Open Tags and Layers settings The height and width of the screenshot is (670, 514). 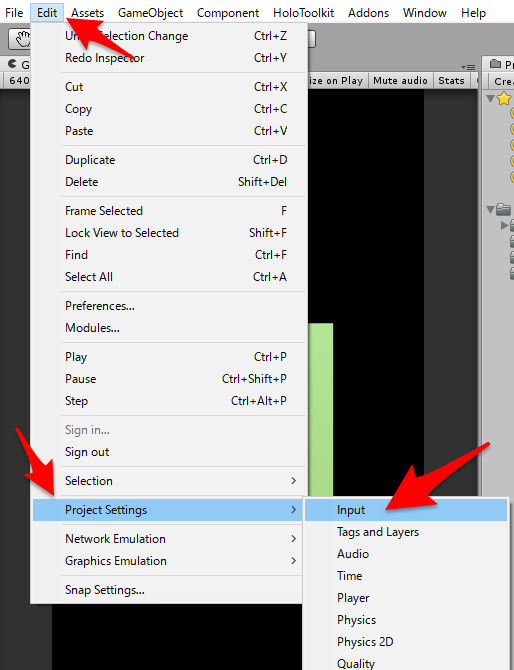(x=406, y=532)
